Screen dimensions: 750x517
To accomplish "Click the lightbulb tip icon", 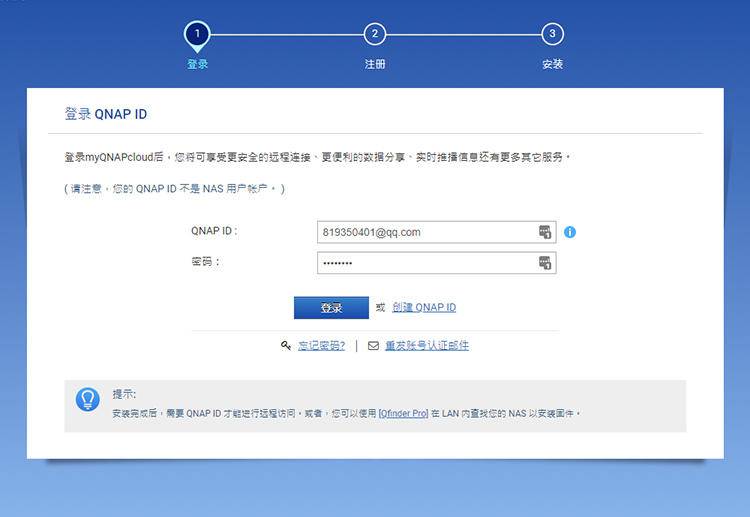I will 88,399.
